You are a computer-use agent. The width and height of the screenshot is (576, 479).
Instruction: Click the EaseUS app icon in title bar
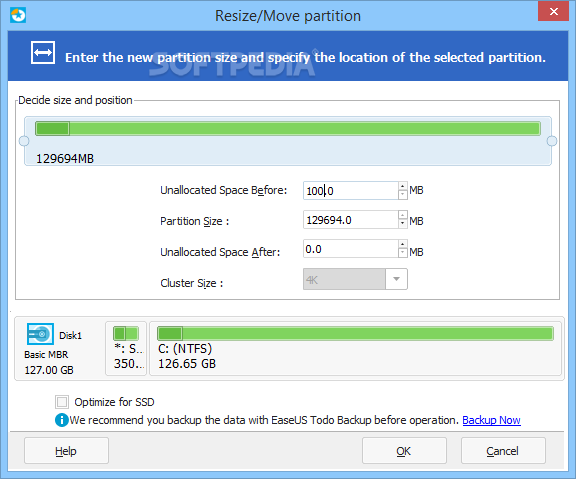[18, 15]
